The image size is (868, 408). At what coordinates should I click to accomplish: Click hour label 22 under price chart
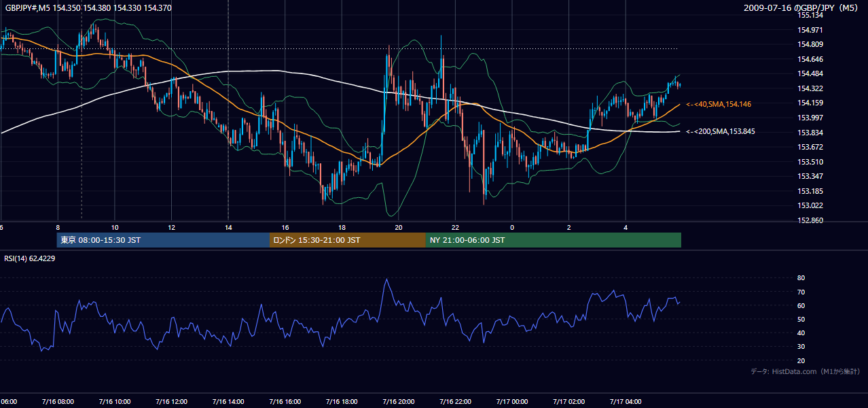click(456, 228)
